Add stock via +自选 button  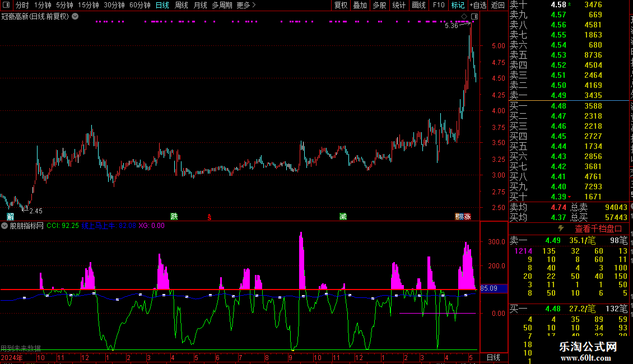click(478, 5)
